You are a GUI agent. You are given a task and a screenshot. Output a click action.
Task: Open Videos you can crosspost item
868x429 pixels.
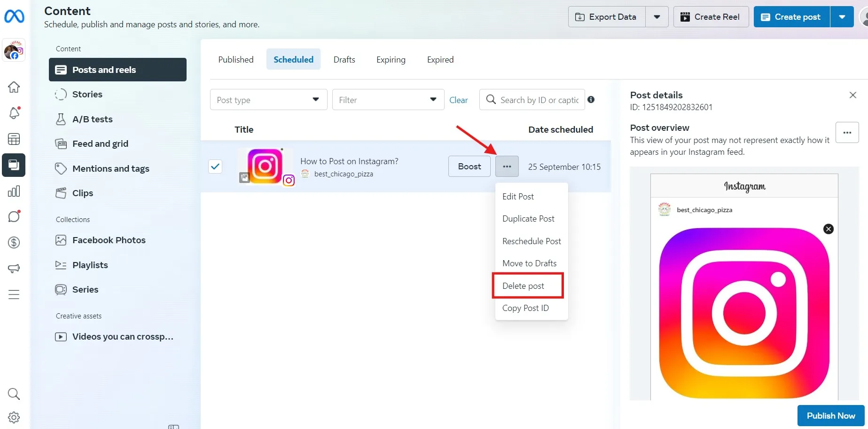pos(117,336)
